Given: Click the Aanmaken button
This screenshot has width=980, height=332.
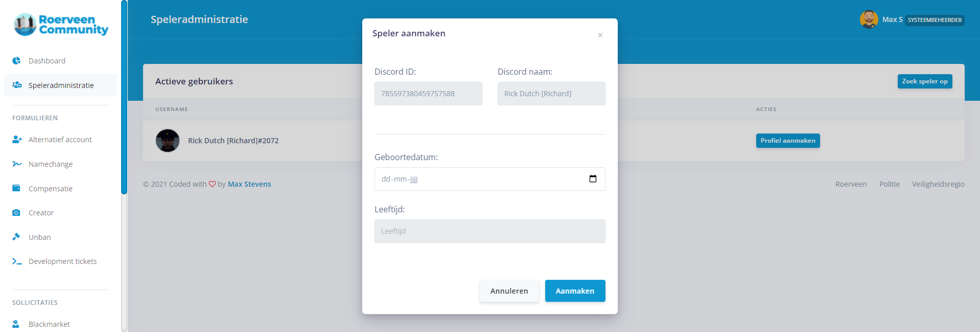Looking at the screenshot, I should 575,291.
